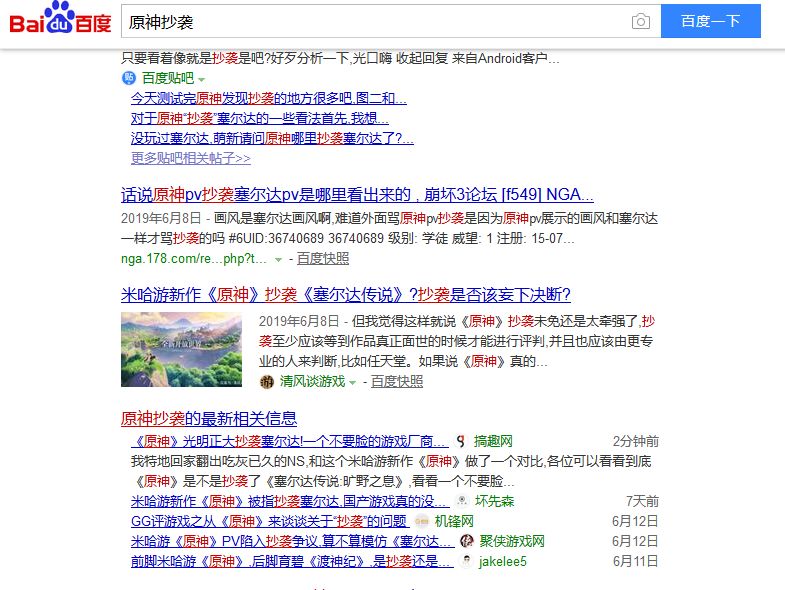Viewport: 785px width, 590px height.
Task: Open result 米哈游新作《原神》抄袭《塞尔达传说》
Action: click(346, 294)
